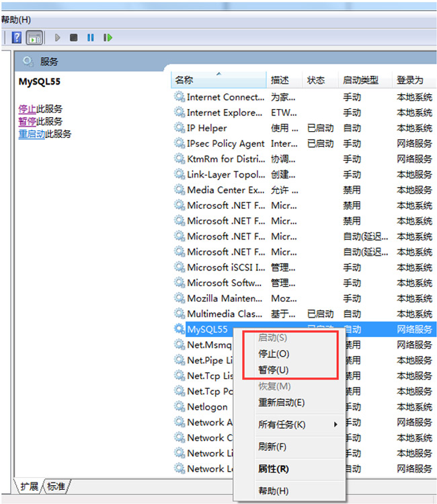Viewport: 437px width, 504px height.
Task: Open 属性(R) from the context menu
Action: coord(273,468)
